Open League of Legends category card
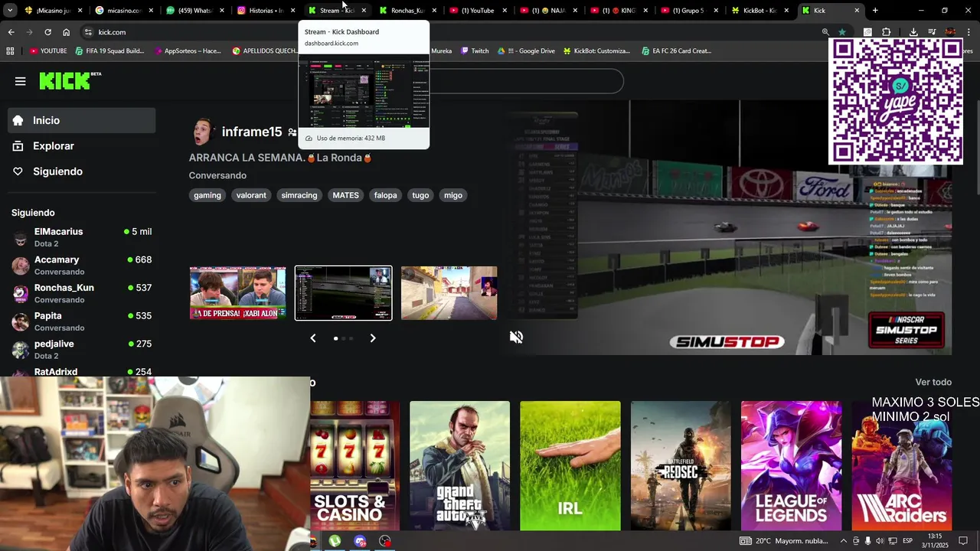980x551 pixels. [x=791, y=465]
